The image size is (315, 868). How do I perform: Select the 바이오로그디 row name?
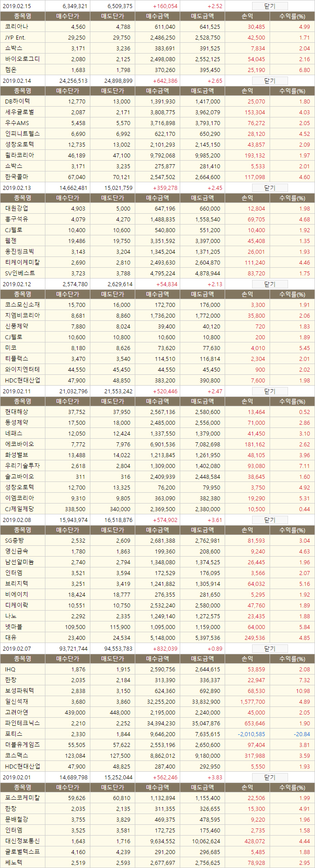[22, 59]
